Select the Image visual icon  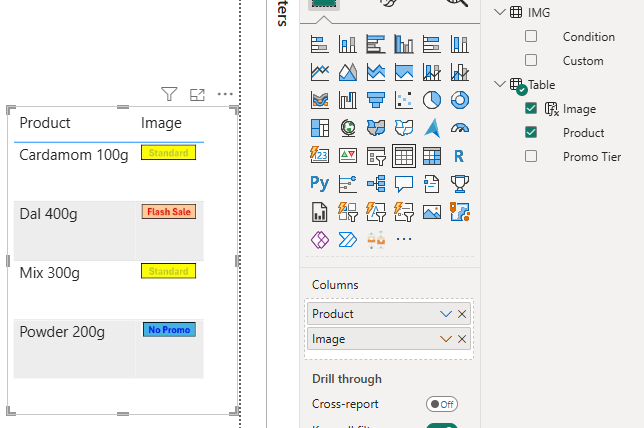432,212
